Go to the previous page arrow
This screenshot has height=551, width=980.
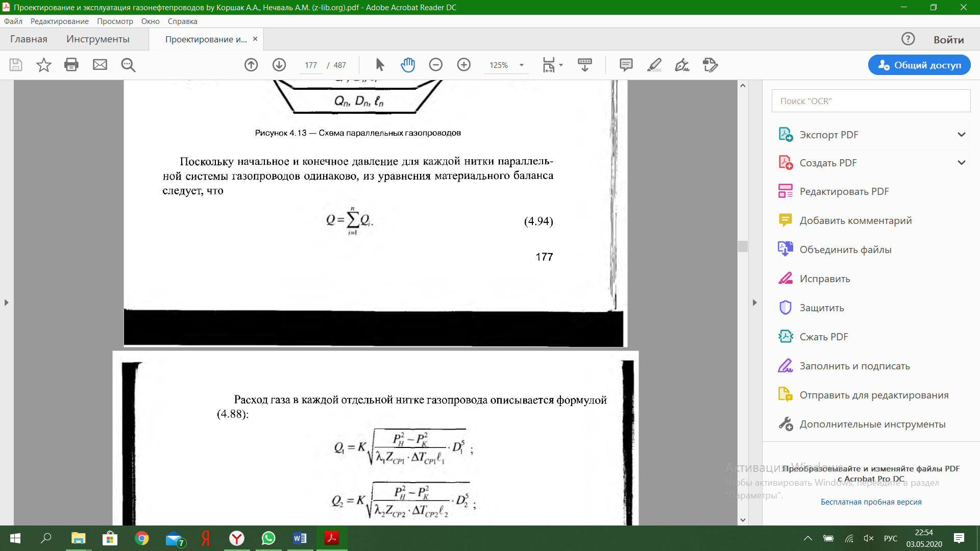point(251,65)
